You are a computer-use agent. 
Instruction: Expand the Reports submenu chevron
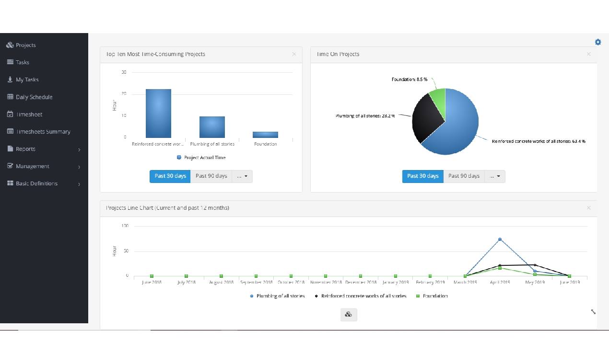coord(79,149)
